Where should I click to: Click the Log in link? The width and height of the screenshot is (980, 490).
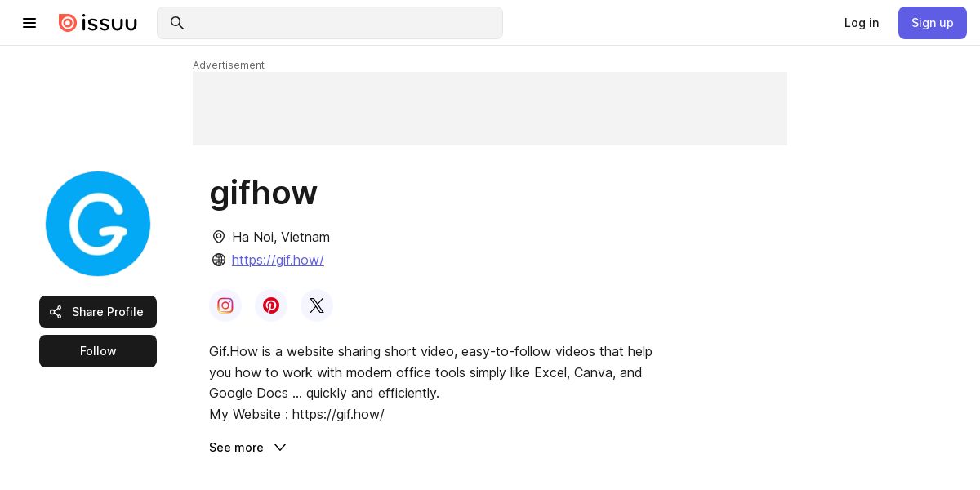click(862, 23)
